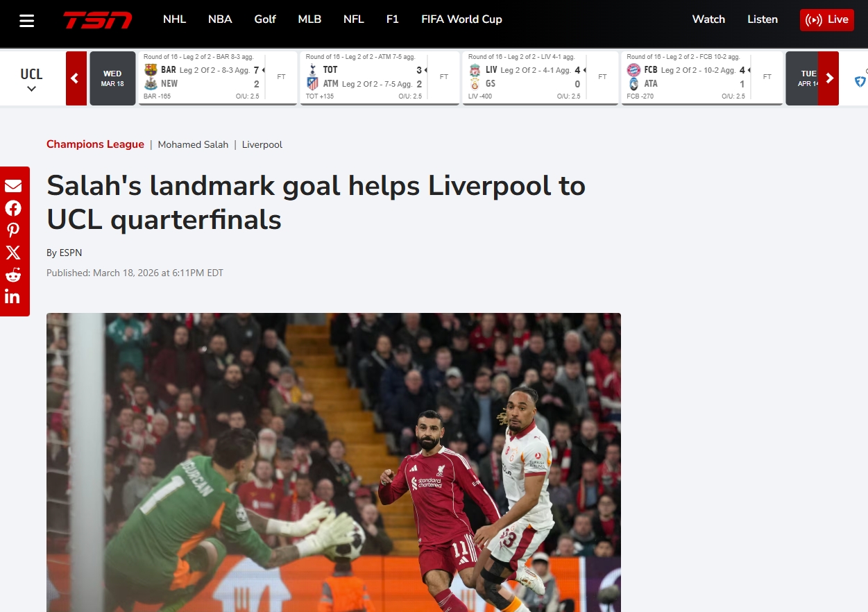Expand the UCL league dropdown
This screenshot has width=868, height=612.
(31, 79)
